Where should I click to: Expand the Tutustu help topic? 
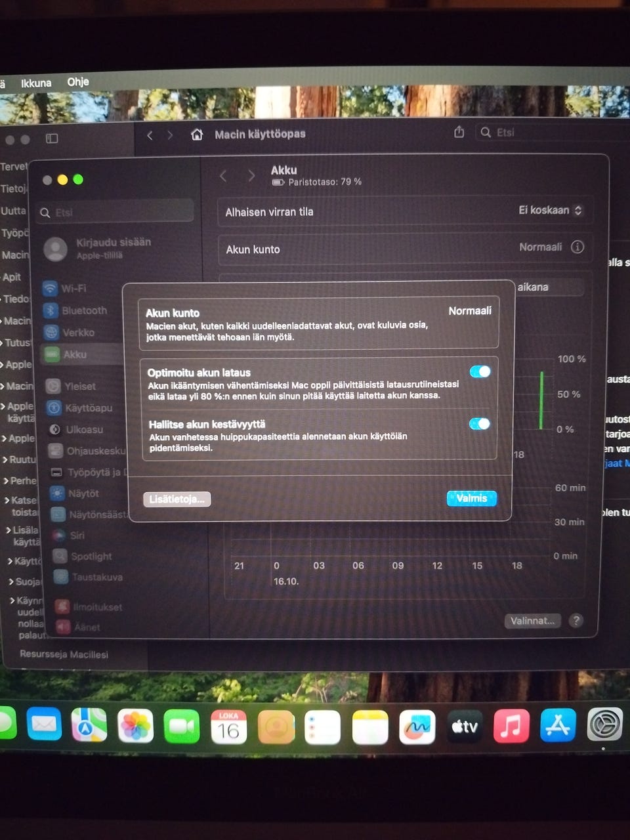click(2, 343)
